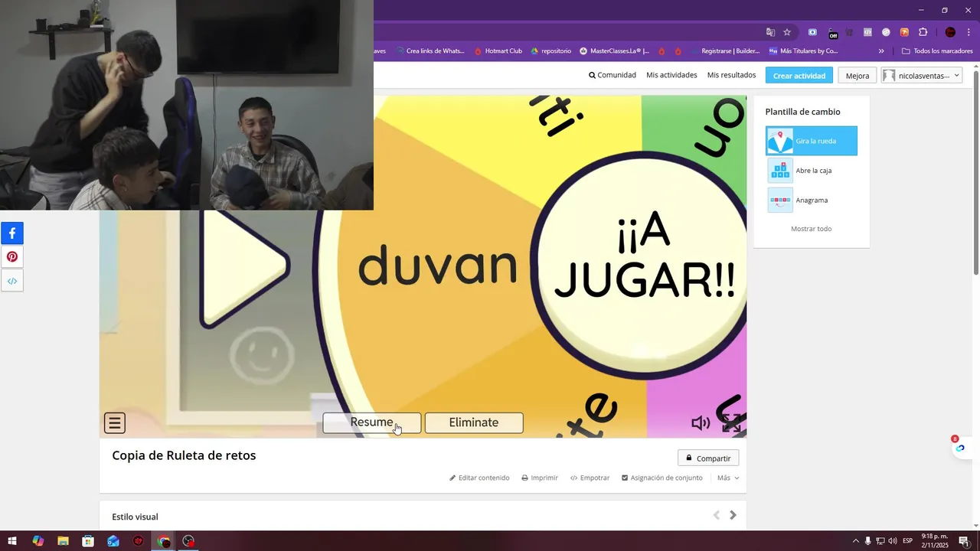The width and height of the screenshot is (980, 551).
Task: Expand the Más dropdown
Action: [x=728, y=478]
